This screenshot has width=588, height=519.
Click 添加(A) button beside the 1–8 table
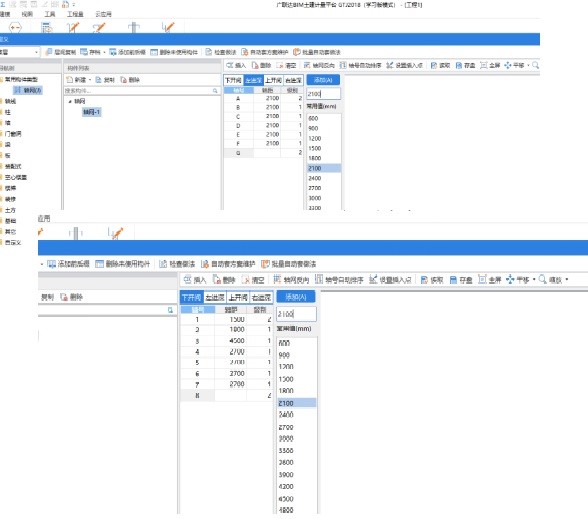(296, 297)
